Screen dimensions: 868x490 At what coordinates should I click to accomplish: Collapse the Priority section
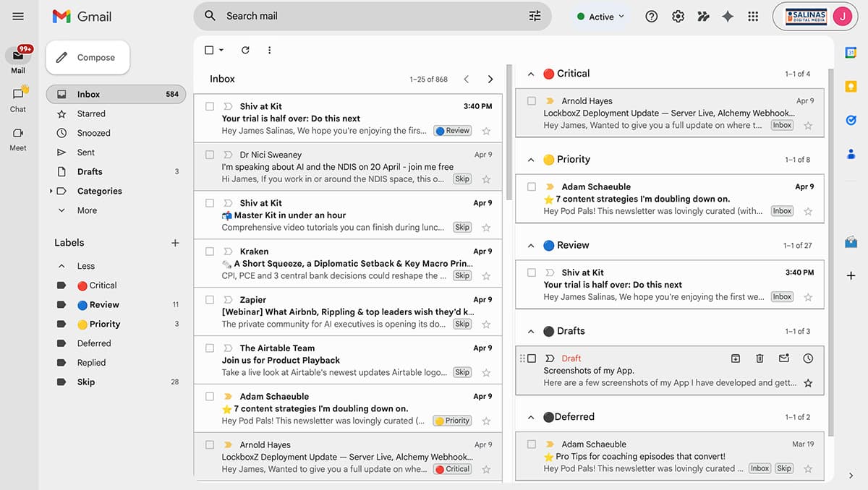530,160
